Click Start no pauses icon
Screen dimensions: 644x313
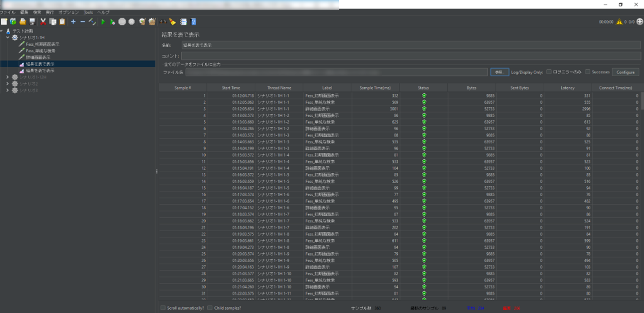click(112, 22)
